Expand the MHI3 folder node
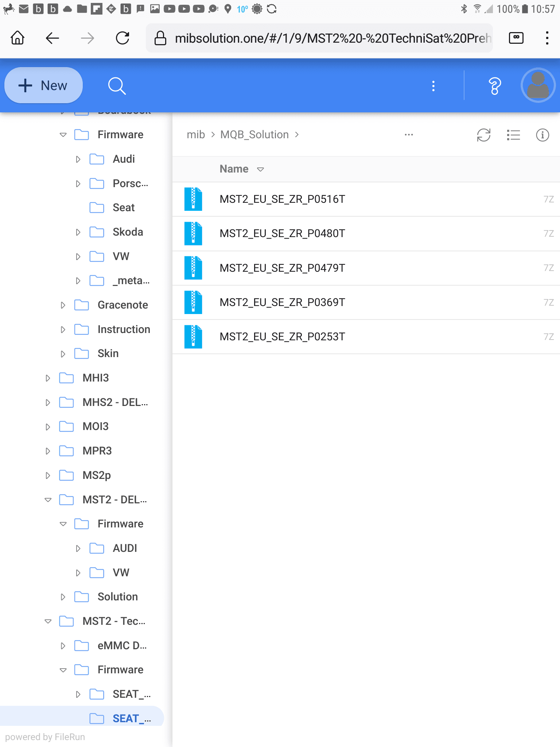 tap(48, 378)
